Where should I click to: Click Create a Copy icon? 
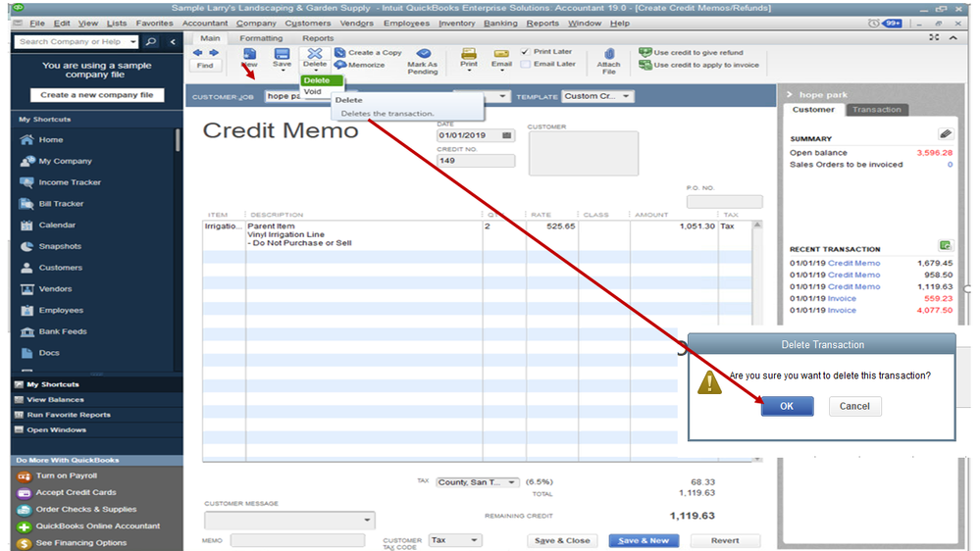click(x=340, y=53)
